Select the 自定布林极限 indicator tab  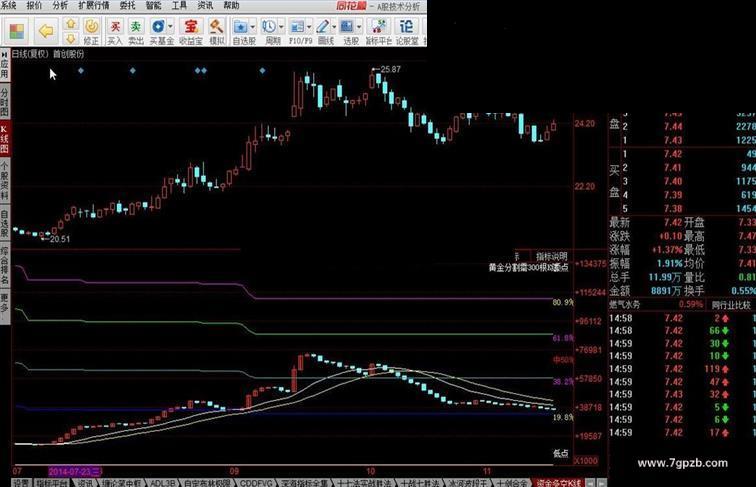point(207,483)
